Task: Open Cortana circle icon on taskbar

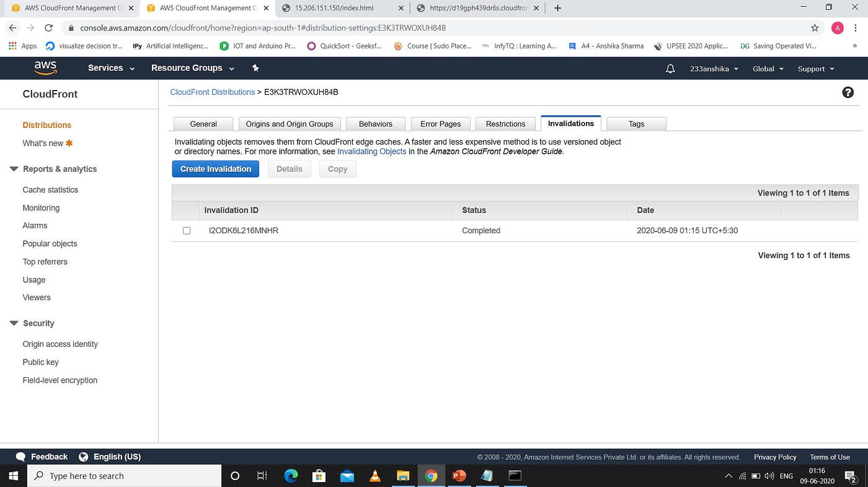Action: [235, 476]
